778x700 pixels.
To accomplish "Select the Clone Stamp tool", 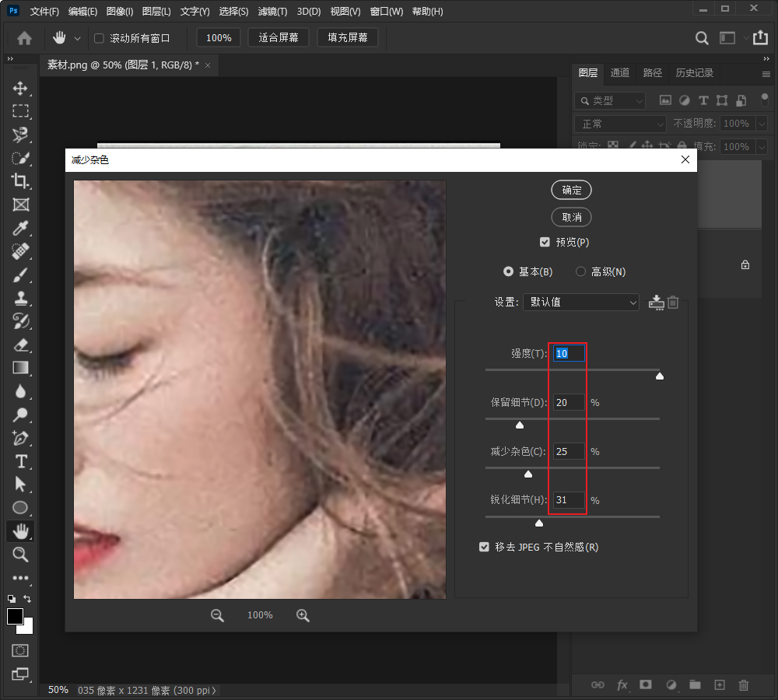I will [20, 298].
